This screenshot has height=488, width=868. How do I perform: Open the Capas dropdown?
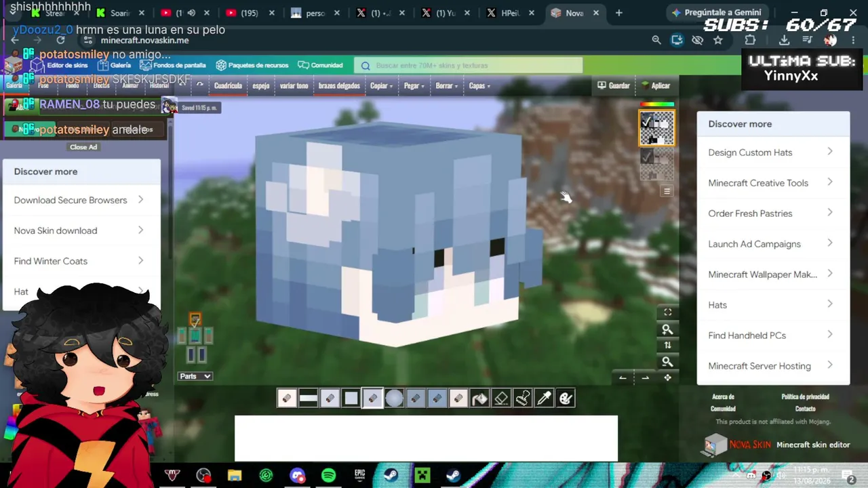coord(479,86)
